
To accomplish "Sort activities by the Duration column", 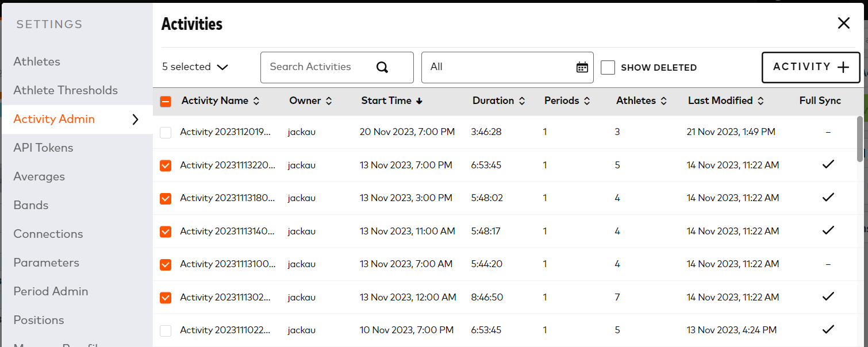I will 523,100.
